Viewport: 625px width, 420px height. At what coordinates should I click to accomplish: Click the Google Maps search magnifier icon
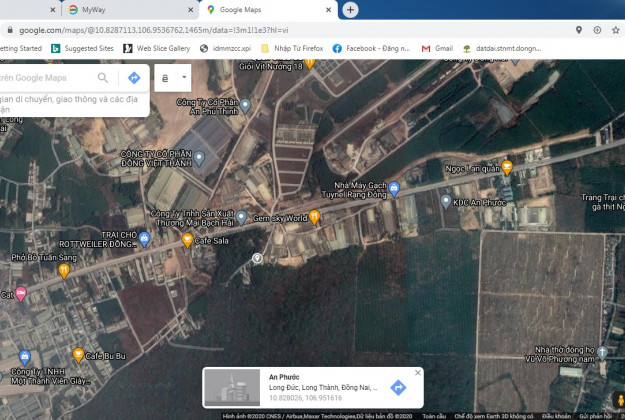(103, 77)
